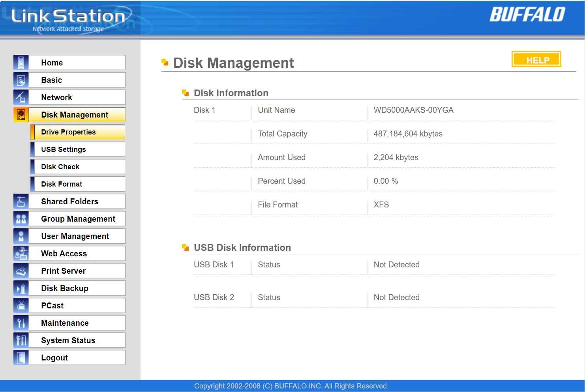Click the PCast TV icon
This screenshot has width=585, height=392.
point(21,306)
